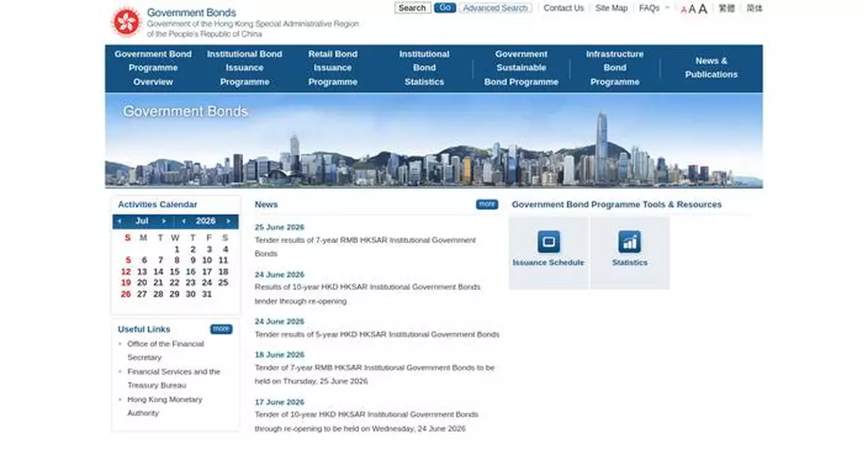Select July 10 in the calendar

coord(207,260)
